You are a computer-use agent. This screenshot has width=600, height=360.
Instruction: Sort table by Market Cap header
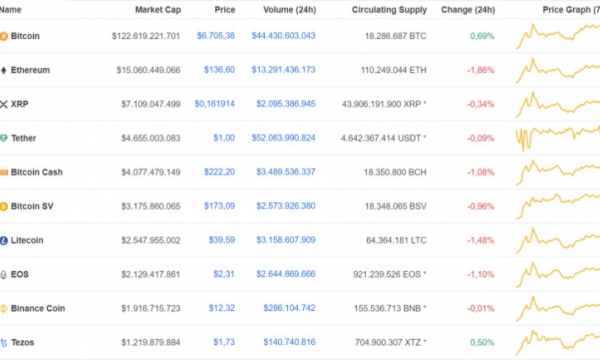tap(158, 10)
